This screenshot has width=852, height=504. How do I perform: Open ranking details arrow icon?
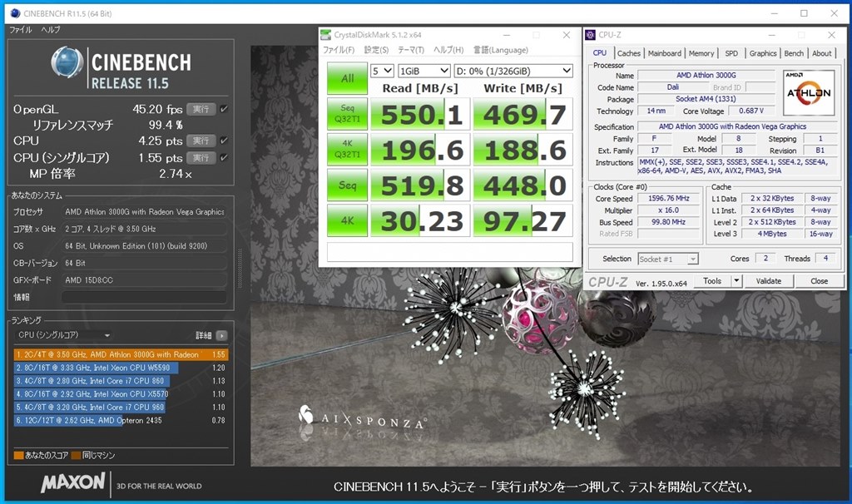tap(221, 336)
